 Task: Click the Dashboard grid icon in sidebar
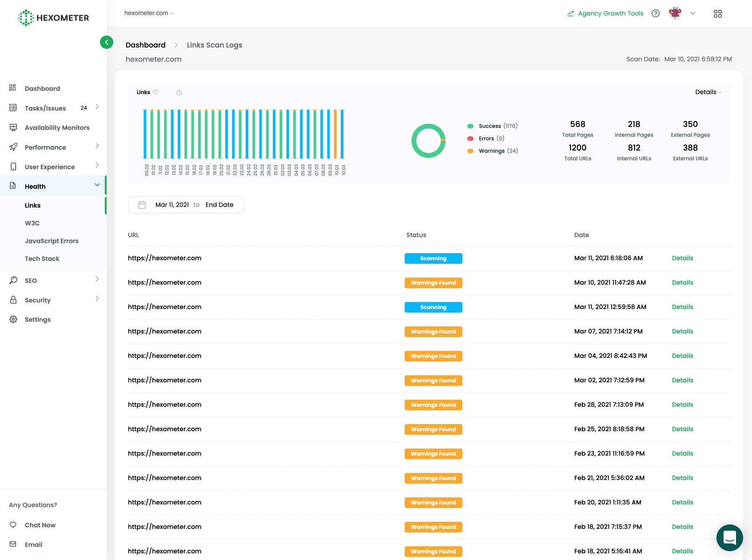pos(13,88)
